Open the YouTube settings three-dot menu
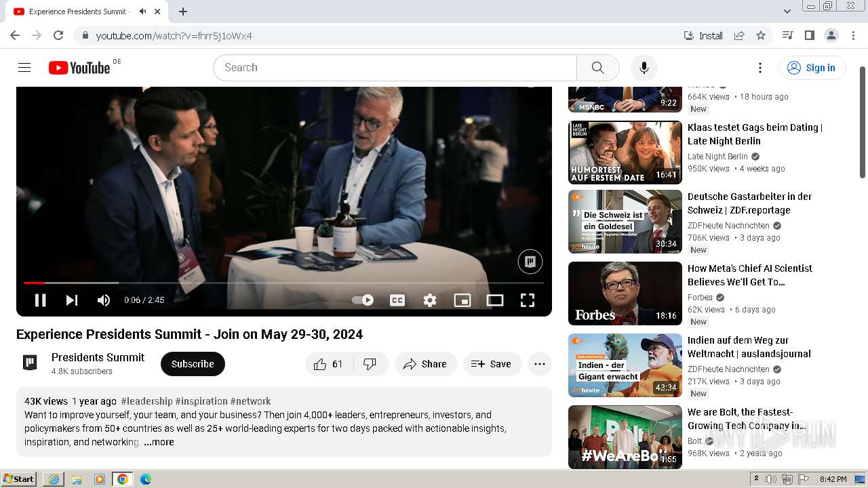This screenshot has height=488, width=868. point(760,68)
